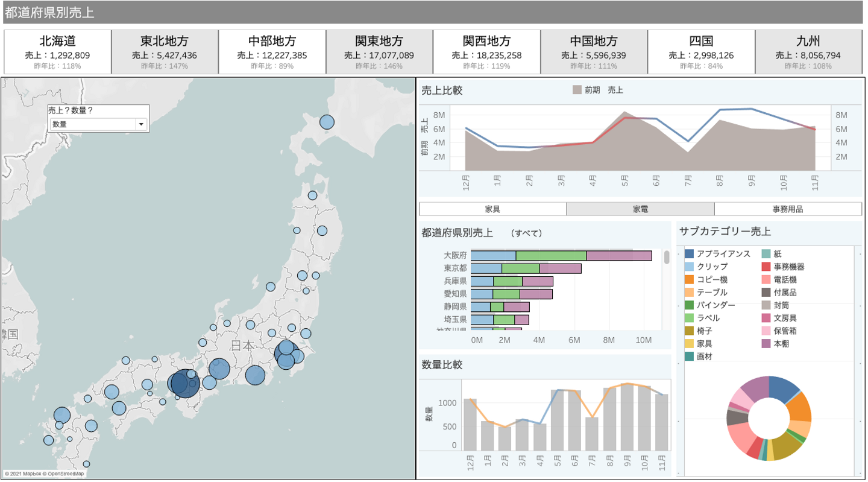Choose the 四国 region tile
The image size is (868, 482).
(701, 51)
